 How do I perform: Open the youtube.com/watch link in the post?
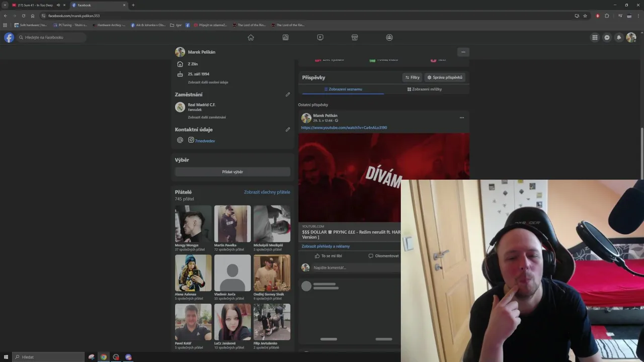coord(344,128)
